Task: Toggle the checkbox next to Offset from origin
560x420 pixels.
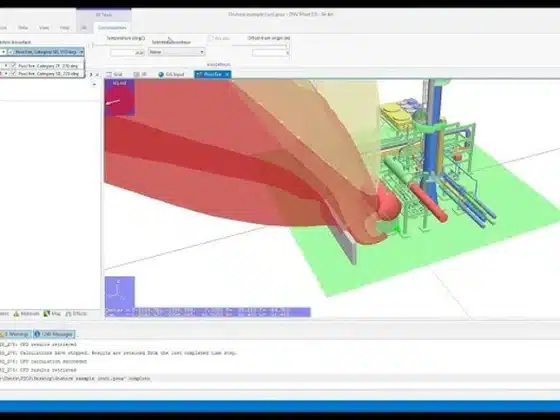Action: pyautogui.click(x=211, y=38)
